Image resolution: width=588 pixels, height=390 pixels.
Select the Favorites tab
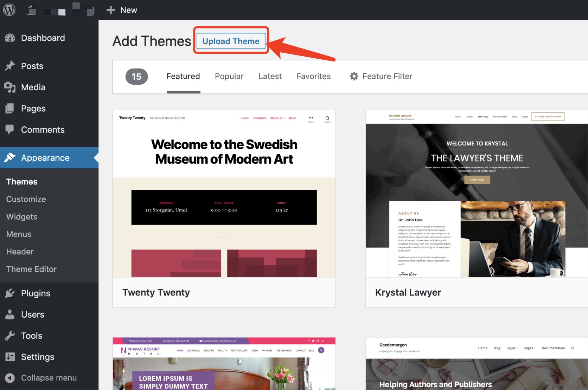[x=314, y=76]
